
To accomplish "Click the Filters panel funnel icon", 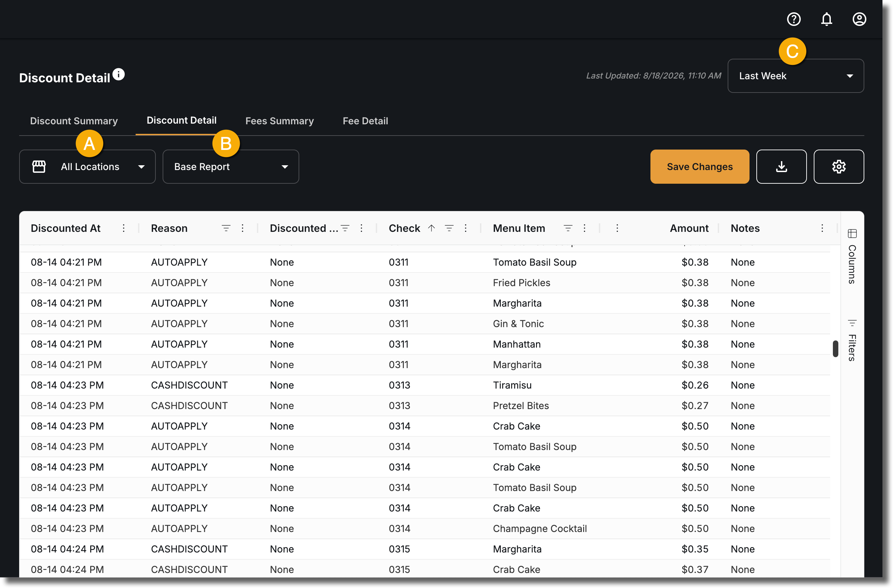I will coord(852,323).
